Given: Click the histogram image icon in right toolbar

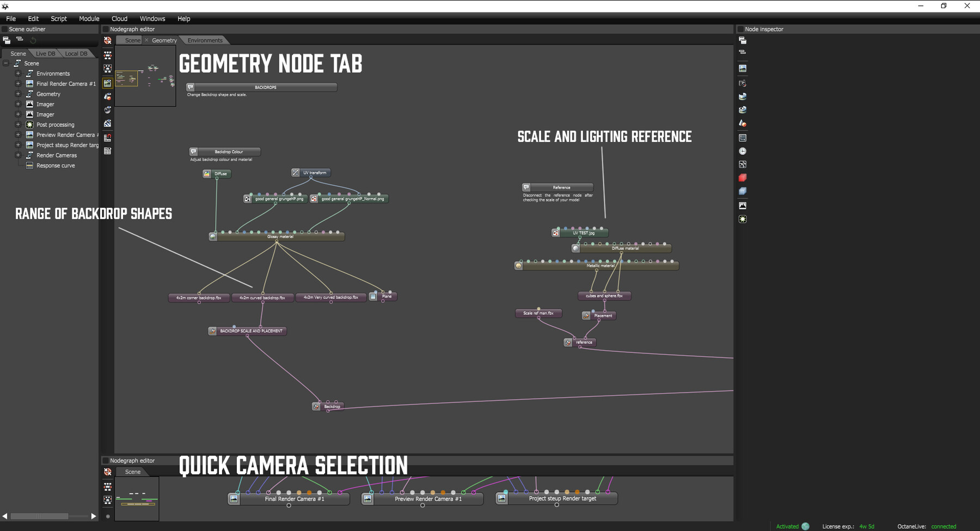Looking at the screenshot, I should click(743, 205).
